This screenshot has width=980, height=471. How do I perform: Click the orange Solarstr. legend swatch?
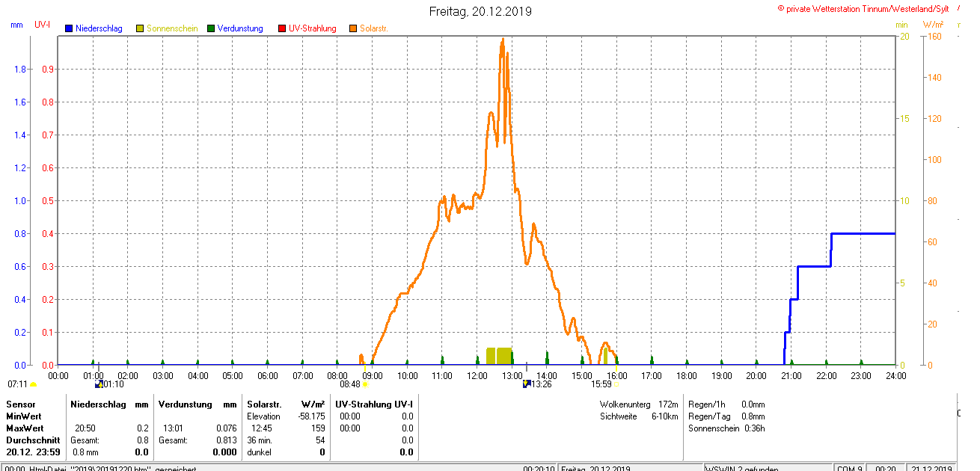point(353,28)
